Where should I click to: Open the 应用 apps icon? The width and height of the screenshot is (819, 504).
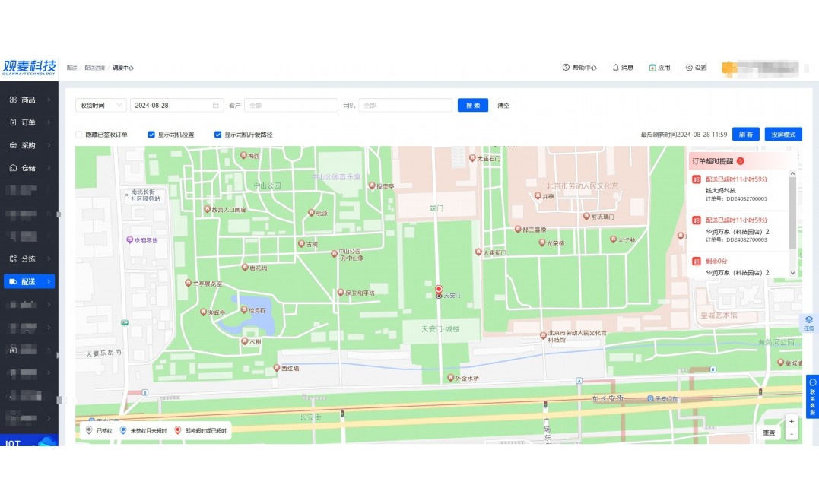click(x=652, y=68)
